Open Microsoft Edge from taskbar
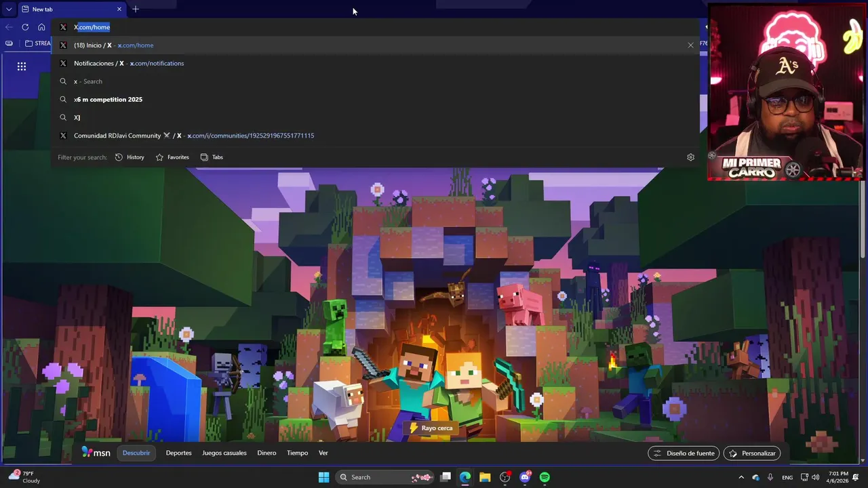This screenshot has width=868, height=488. pos(465,477)
